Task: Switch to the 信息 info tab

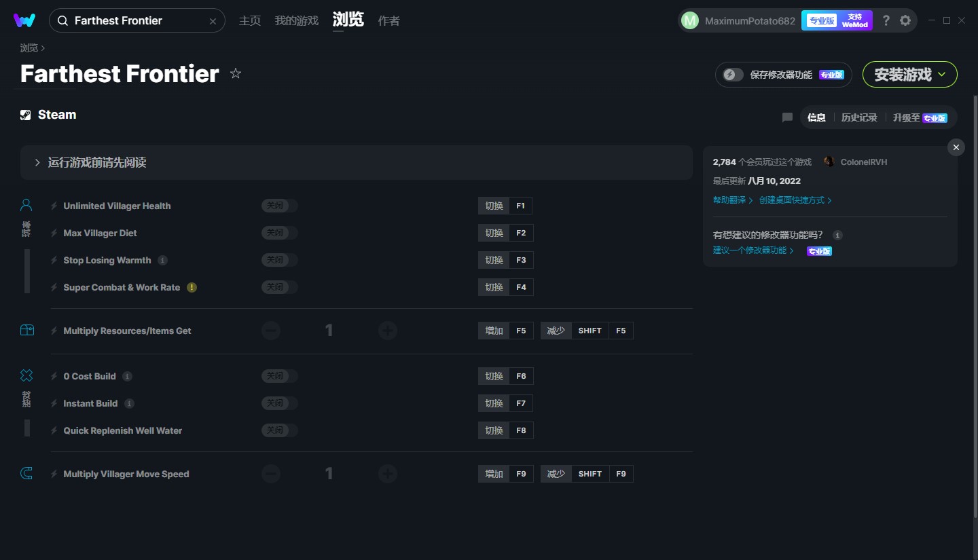Action: [816, 117]
